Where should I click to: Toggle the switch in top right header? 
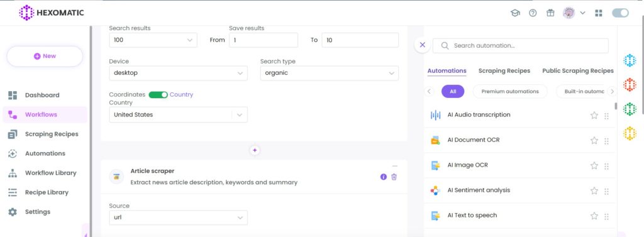(x=620, y=13)
